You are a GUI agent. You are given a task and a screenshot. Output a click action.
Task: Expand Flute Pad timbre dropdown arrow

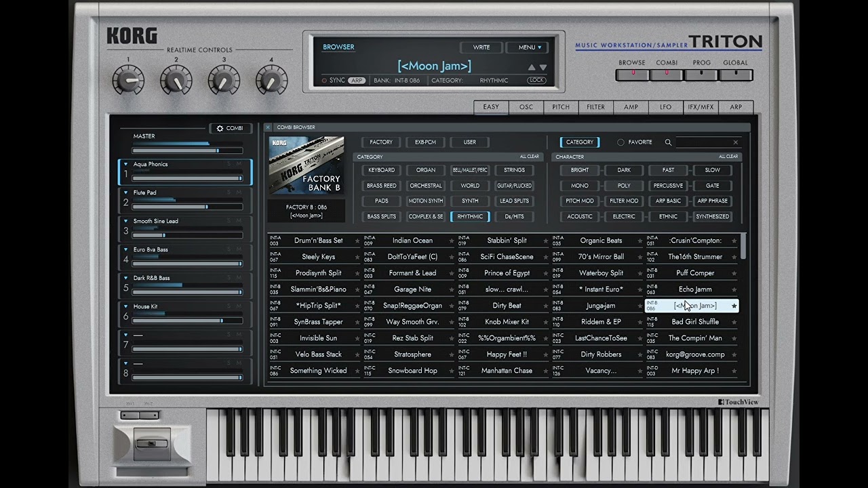(125, 192)
